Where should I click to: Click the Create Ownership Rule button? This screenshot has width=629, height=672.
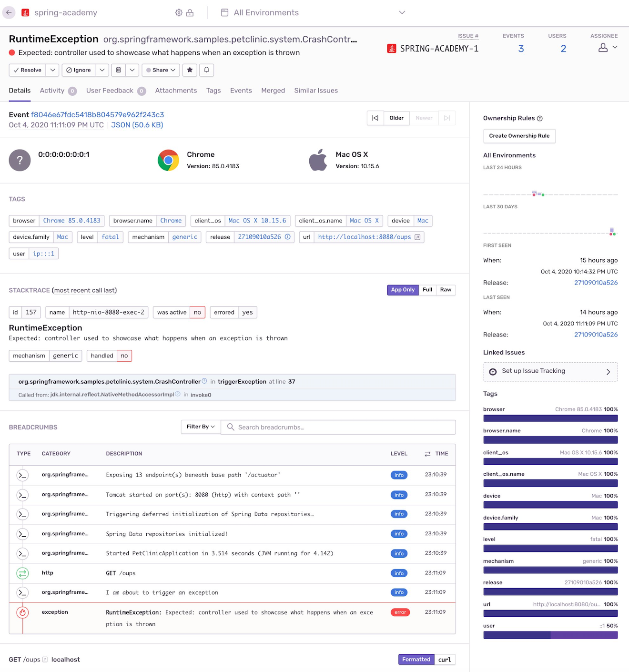(x=519, y=136)
